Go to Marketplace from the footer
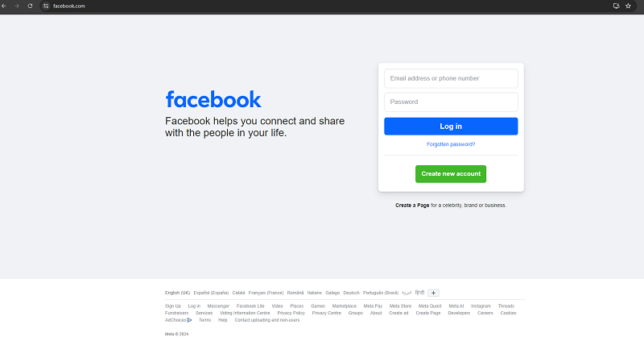The width and height of the screenshot is (644, 341). (x=345, y=306)
